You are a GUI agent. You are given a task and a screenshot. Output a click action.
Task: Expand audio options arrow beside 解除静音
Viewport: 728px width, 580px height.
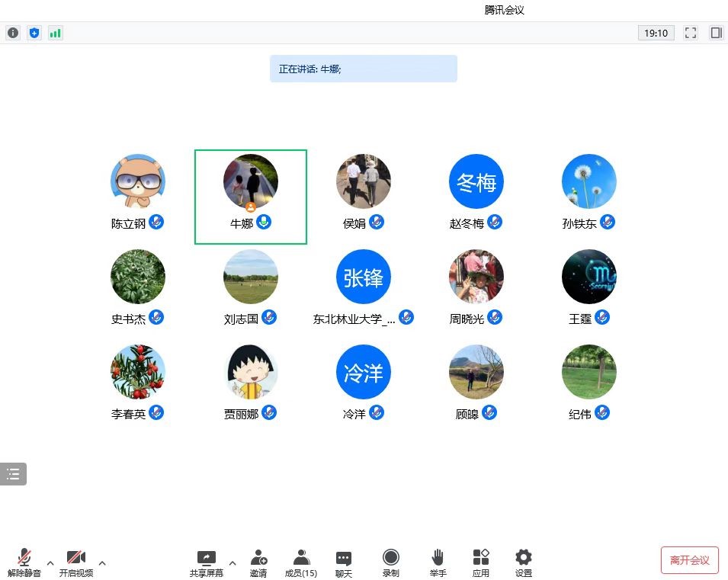[50, 563]
